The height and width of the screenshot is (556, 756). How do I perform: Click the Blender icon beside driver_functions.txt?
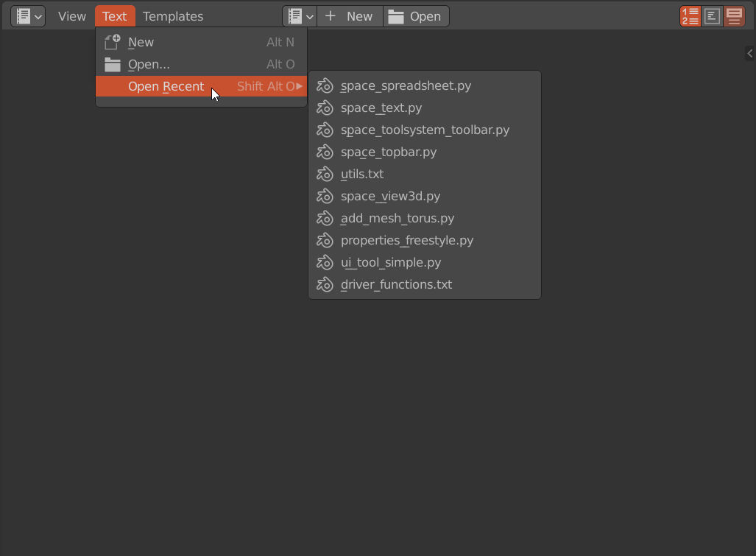tap(325, 284)
